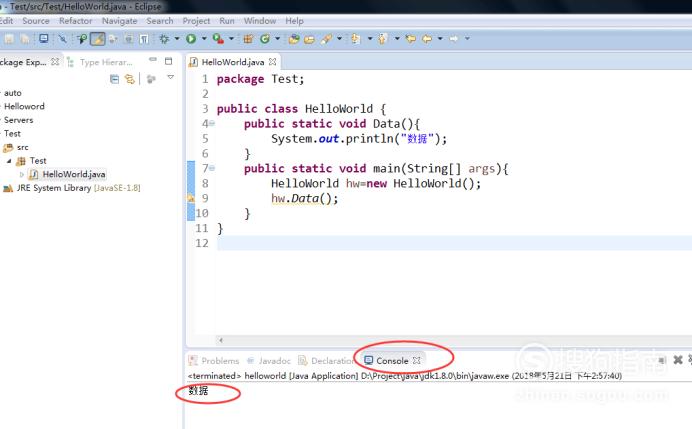This screenshot has width=692, height=429.
Task: Open the Debug dropdown arrow
Action: 177,39
